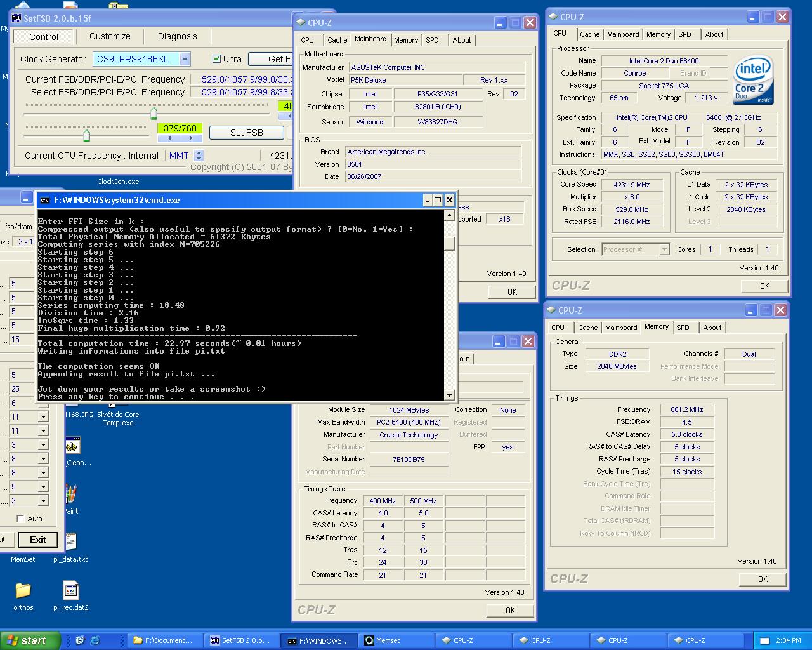
Task: Toggle the Auto checkbox in MemSet
Action: coord(21,519)
